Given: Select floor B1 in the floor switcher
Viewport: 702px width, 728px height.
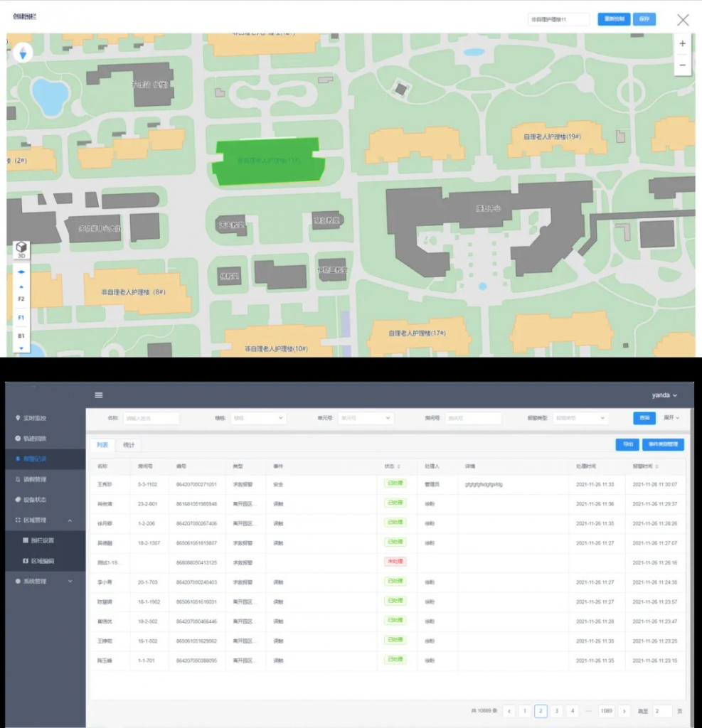Looking at the screenshot, I should (x=21, y=335).
